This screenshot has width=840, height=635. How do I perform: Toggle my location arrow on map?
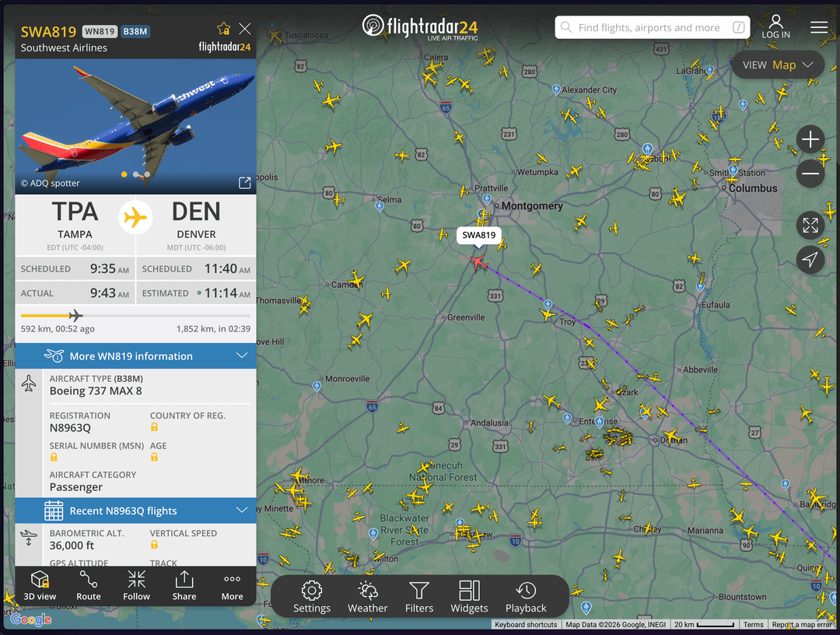pyautogui.click(x=810, y=260)
